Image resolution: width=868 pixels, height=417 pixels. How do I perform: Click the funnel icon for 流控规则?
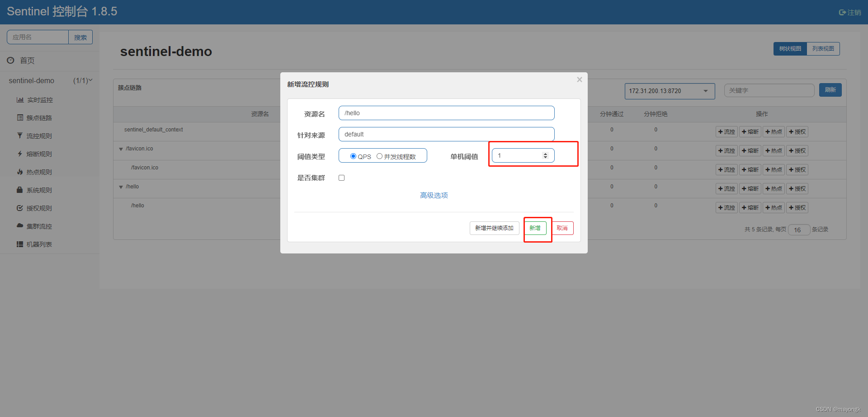[x=20, y=136]
